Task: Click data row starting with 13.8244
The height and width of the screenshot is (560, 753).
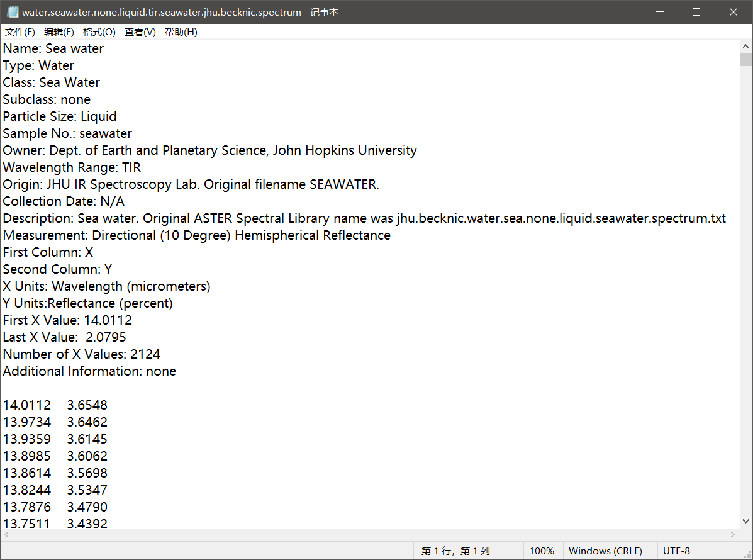Action: (x=55, y=490)
